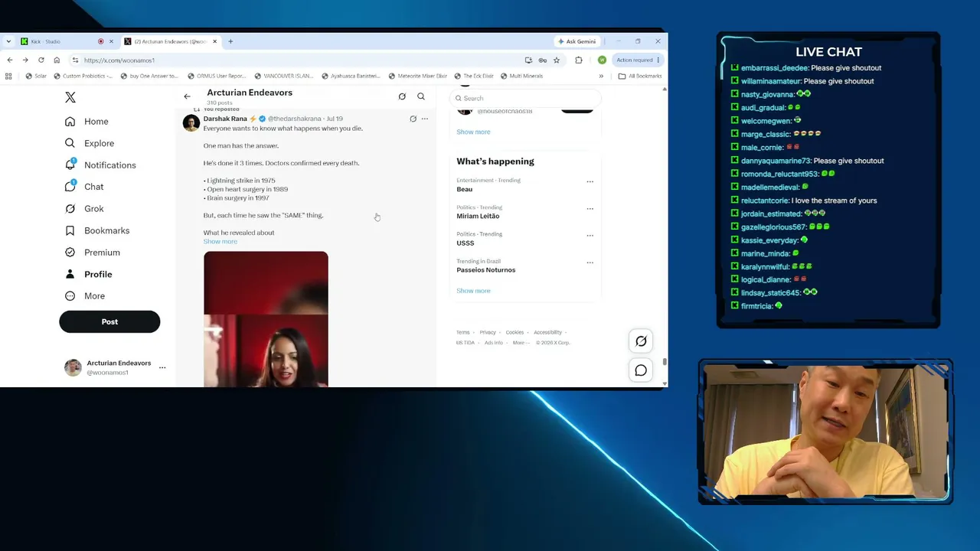980x551 pixels.
Task: Open Notifications in the X sidebar
Action: click(100, 165)
